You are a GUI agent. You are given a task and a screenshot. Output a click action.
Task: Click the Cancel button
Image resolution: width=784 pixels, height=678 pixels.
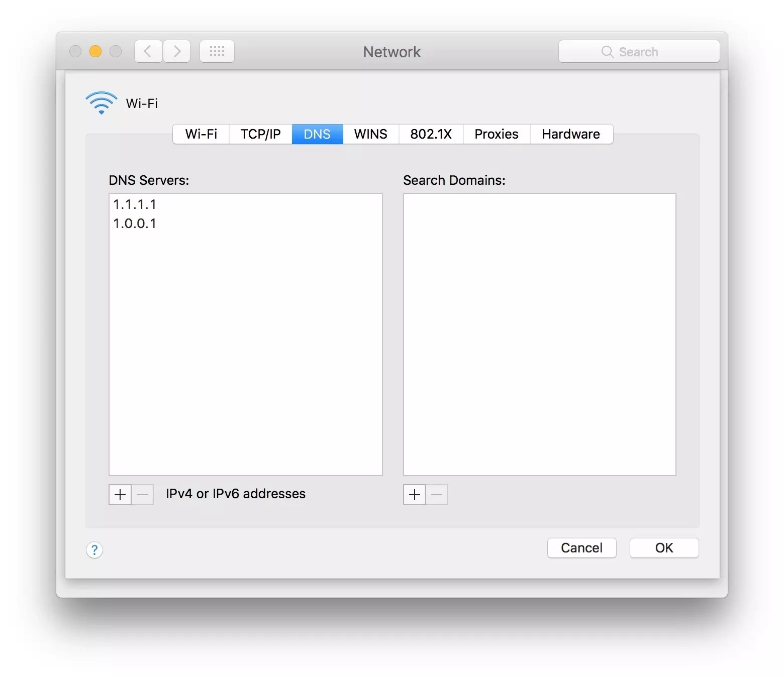click(x=582, y=548)
